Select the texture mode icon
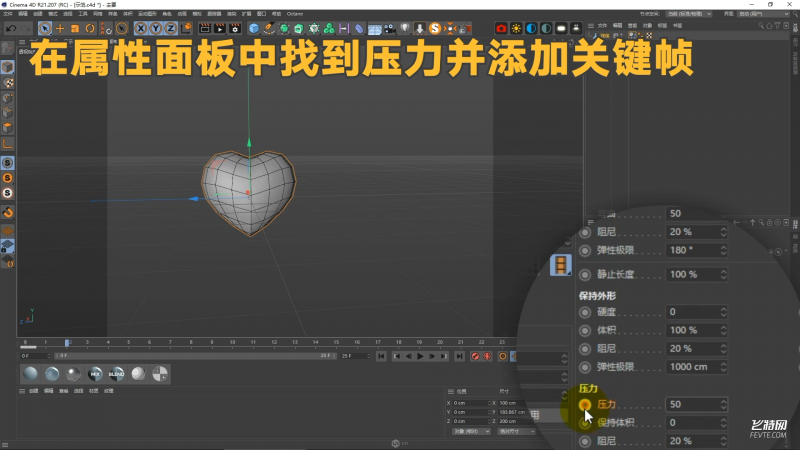800x450 pixels. [x=8, y=82]
